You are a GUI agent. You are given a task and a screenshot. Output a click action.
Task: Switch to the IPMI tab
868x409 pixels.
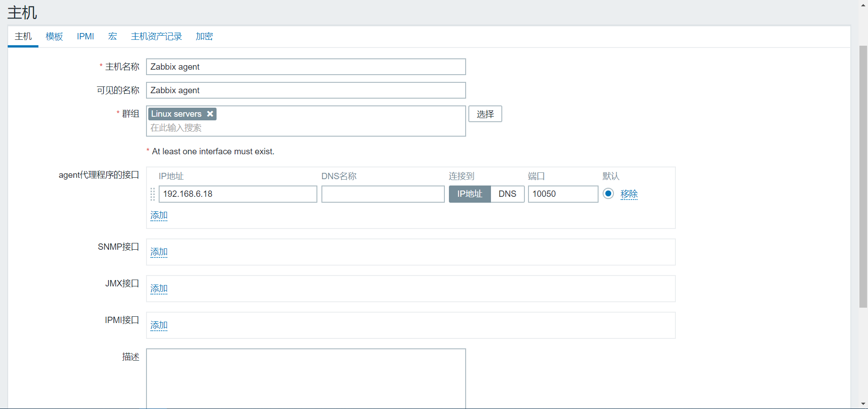click(x=85, y=37)
